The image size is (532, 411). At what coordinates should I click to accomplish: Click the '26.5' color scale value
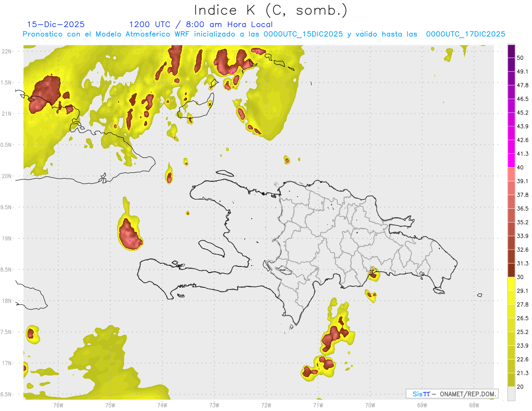523,318
